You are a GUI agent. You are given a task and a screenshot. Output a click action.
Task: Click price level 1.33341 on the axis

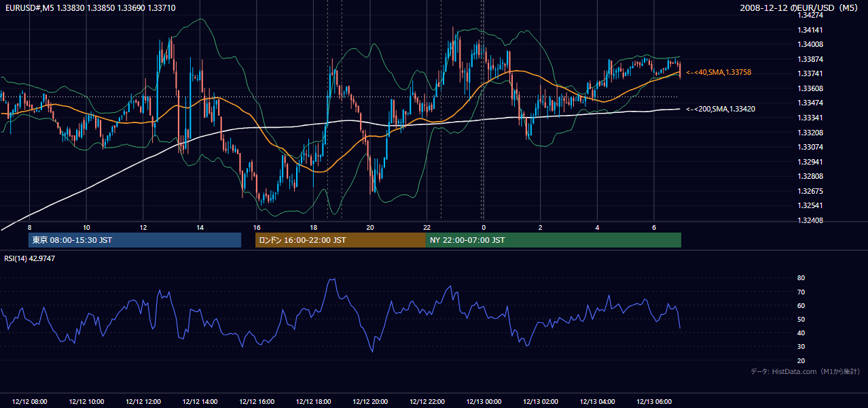pos(811,118)
